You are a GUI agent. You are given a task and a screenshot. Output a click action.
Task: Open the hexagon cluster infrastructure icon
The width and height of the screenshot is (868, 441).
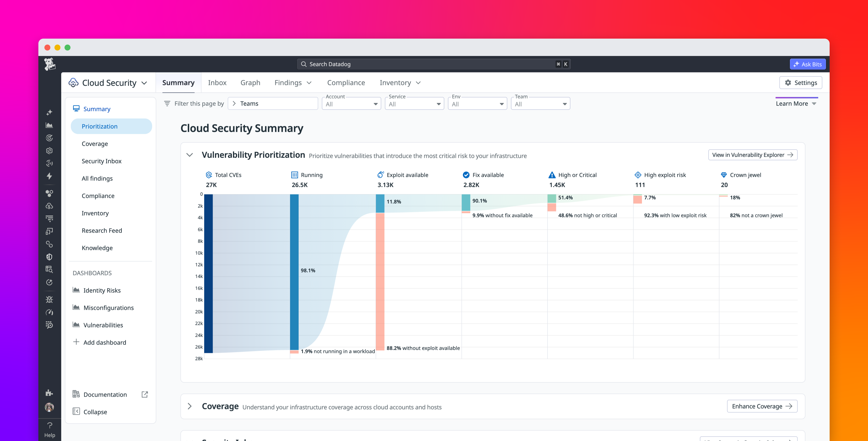coord(49,193)
